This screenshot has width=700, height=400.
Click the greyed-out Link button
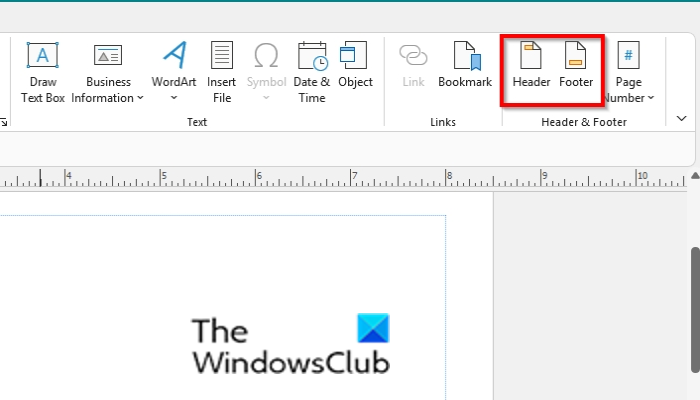413,65
